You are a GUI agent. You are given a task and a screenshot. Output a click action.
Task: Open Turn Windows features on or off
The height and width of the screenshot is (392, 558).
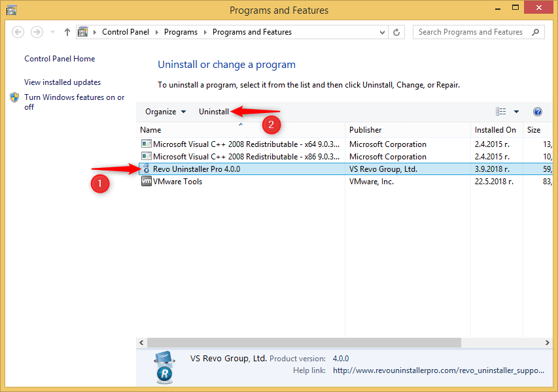tap(75, 102)
